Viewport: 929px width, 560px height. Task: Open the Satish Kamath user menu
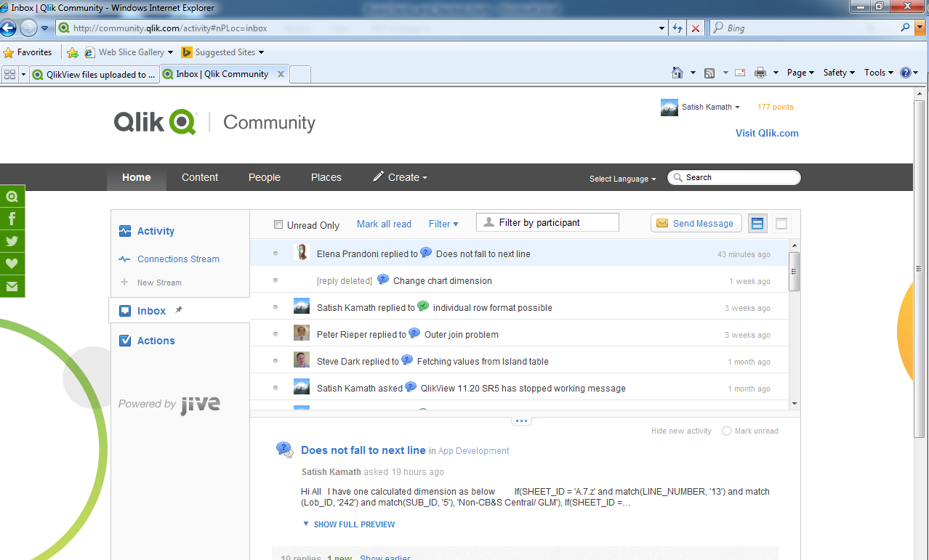tap(711, 107)
